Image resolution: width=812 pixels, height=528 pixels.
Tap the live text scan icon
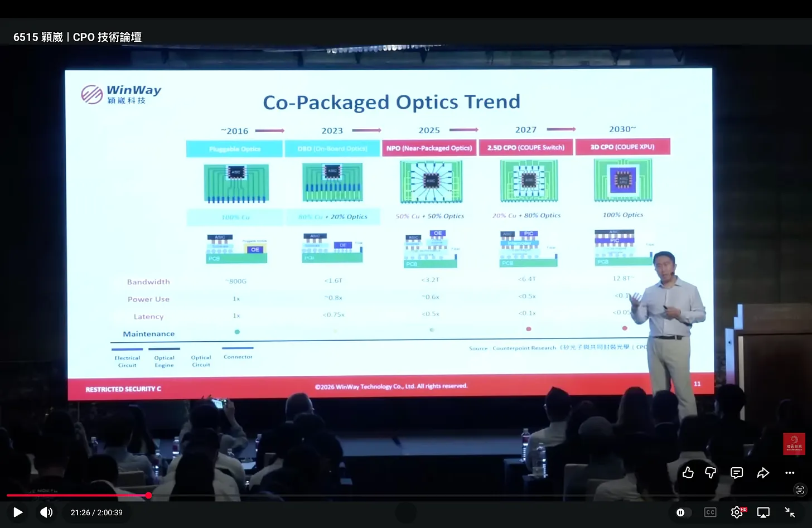[x=800, y=490]
